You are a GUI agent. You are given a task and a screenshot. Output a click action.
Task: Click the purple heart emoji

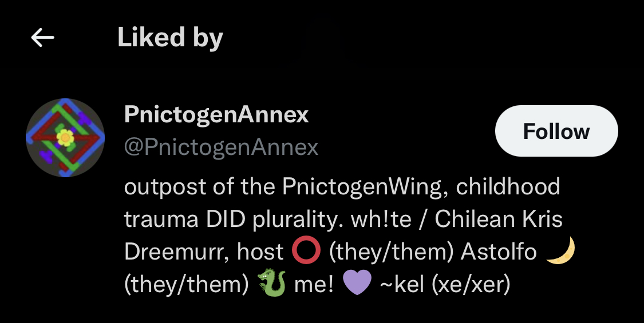point(357,283)
